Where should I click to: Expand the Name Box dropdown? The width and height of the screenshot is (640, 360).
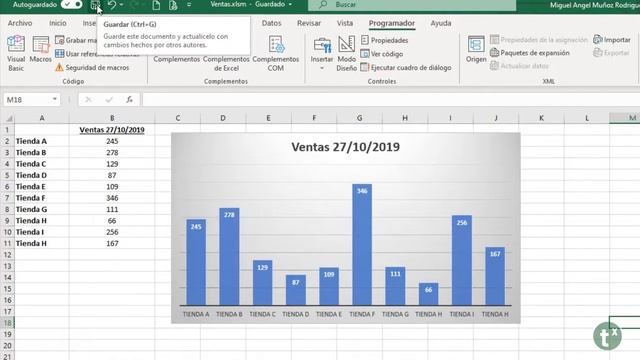click(x=54, y=99)
